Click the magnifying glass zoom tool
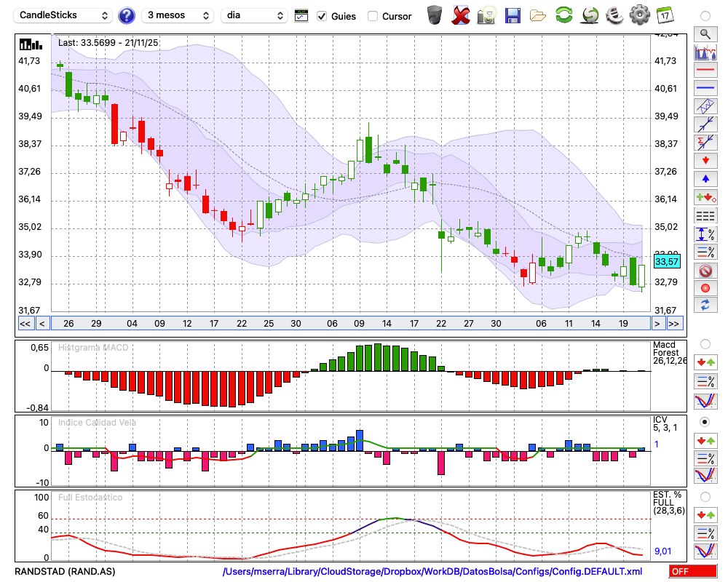The height and width of the screenshot is (582, 728). pyautogui.click(x=705, y=33)
